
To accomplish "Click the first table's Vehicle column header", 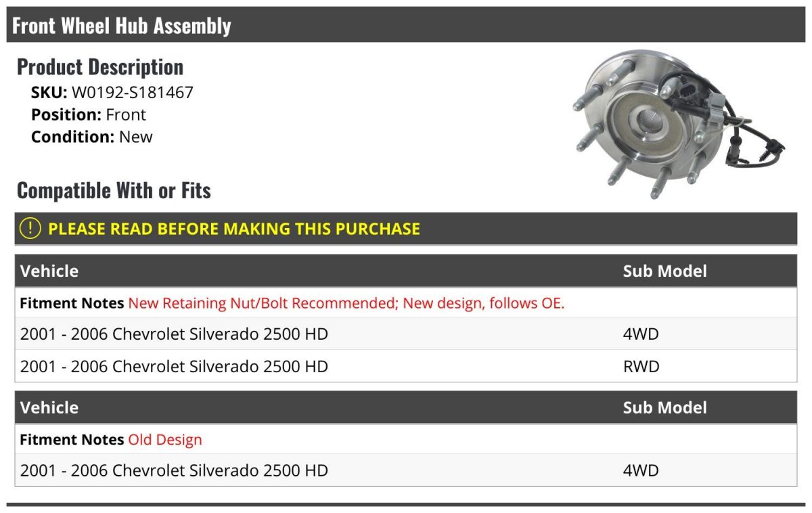I will [x=49, y=271].
